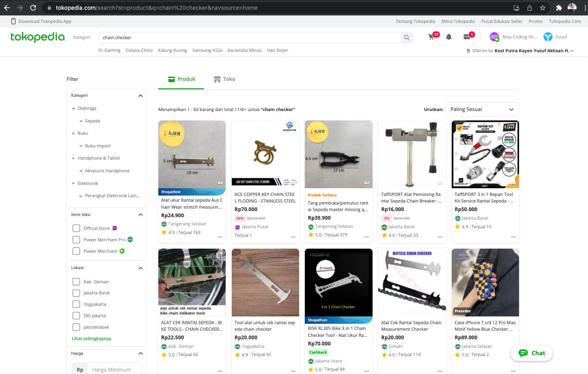This screenshot has width=588, height=374.
Task: Check the Official Store checkbox
Action: coord(76,228)
